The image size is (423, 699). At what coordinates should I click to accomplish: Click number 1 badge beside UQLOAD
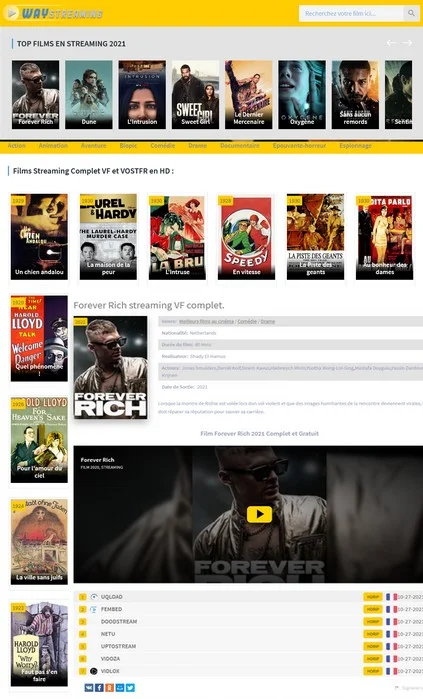click(x=82, y=597)
